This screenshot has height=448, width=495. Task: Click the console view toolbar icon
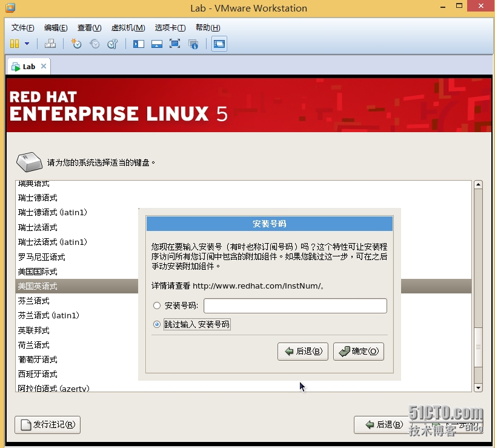pos(219,44)
